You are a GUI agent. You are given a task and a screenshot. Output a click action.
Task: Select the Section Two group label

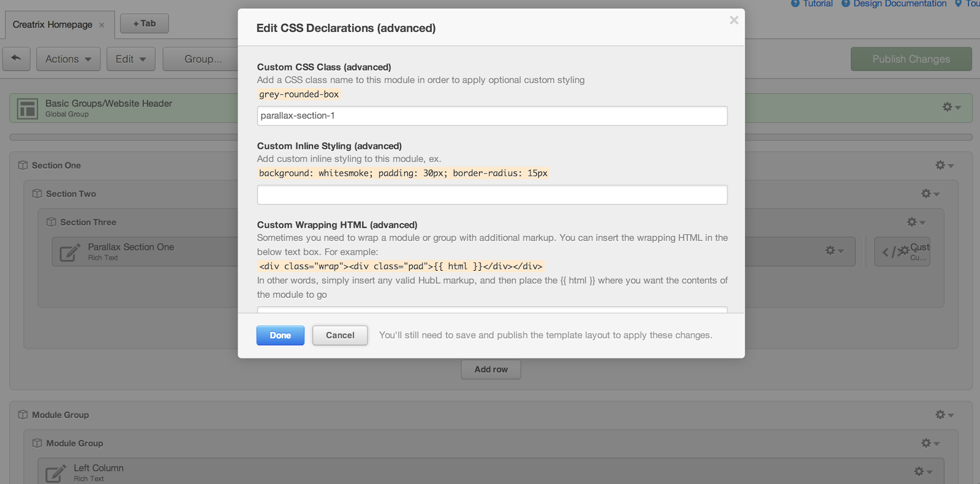(71, 194)
